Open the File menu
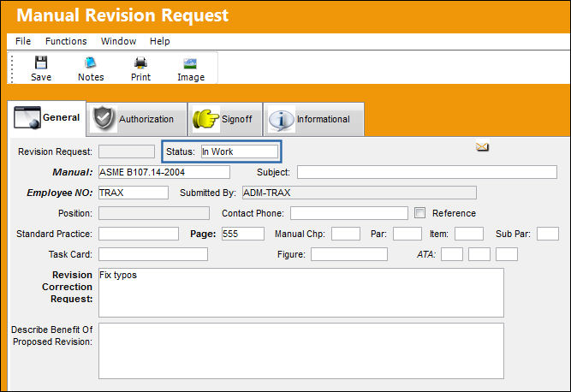The image size is (571, 392). tap(23, 41)
